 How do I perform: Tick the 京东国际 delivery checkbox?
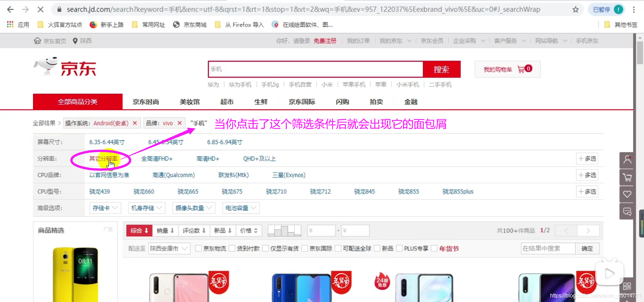[x=305, y=248]
